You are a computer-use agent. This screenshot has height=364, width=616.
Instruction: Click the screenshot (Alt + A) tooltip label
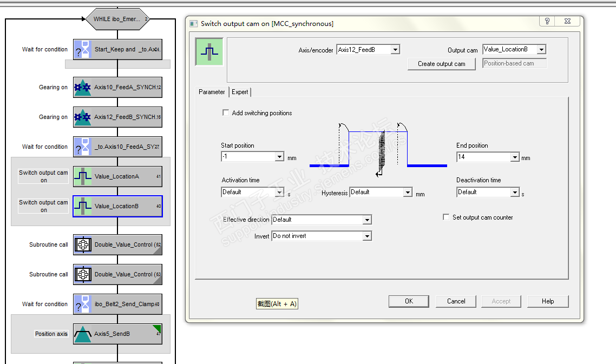277,303
